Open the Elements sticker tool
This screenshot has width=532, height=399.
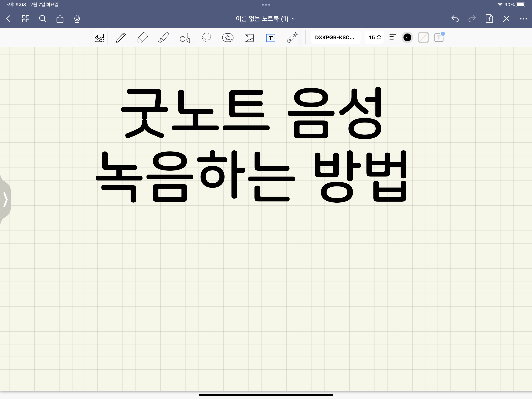(x=227, y=38)
